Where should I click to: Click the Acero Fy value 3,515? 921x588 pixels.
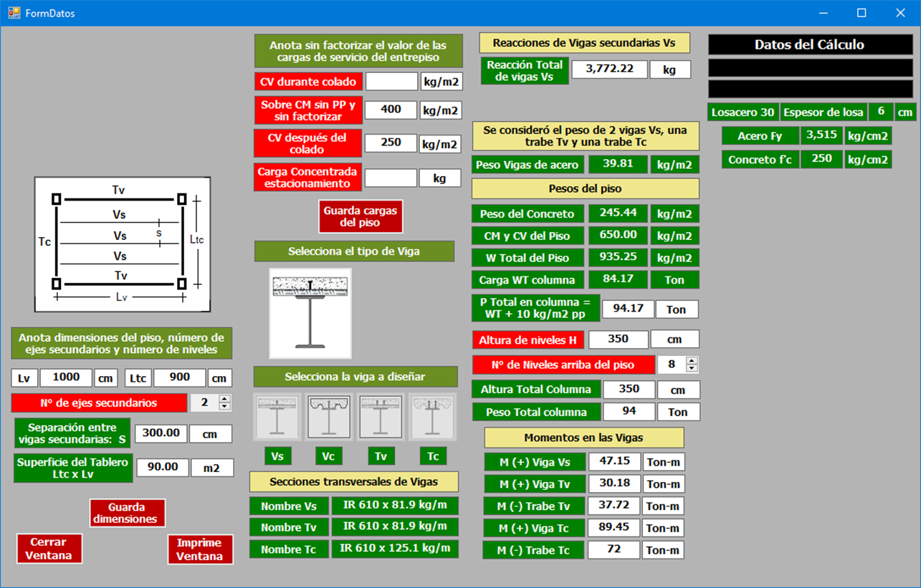tap(821, 135)
